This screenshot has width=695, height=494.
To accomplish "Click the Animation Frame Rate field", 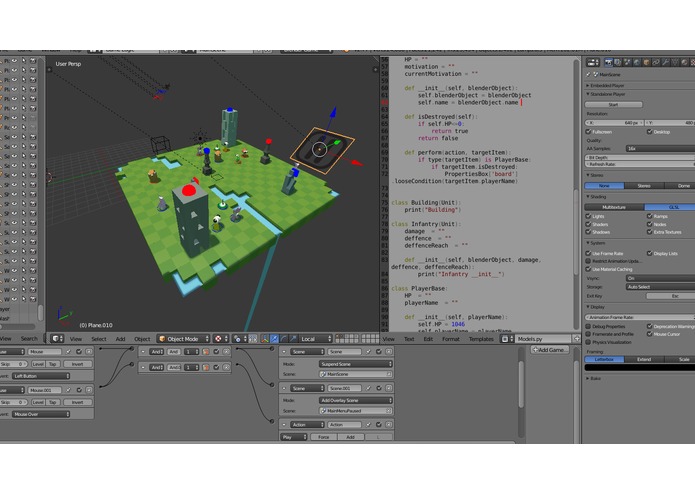I will [x=640, y=317].
